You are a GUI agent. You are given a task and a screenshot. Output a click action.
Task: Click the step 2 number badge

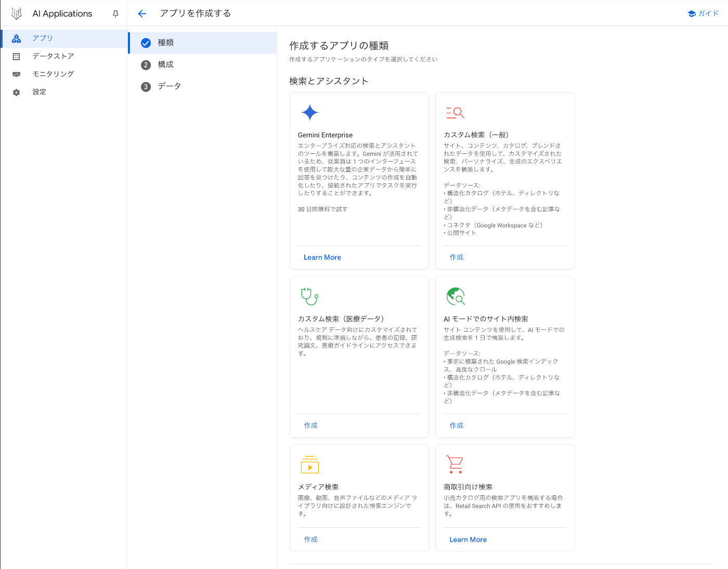146,65
